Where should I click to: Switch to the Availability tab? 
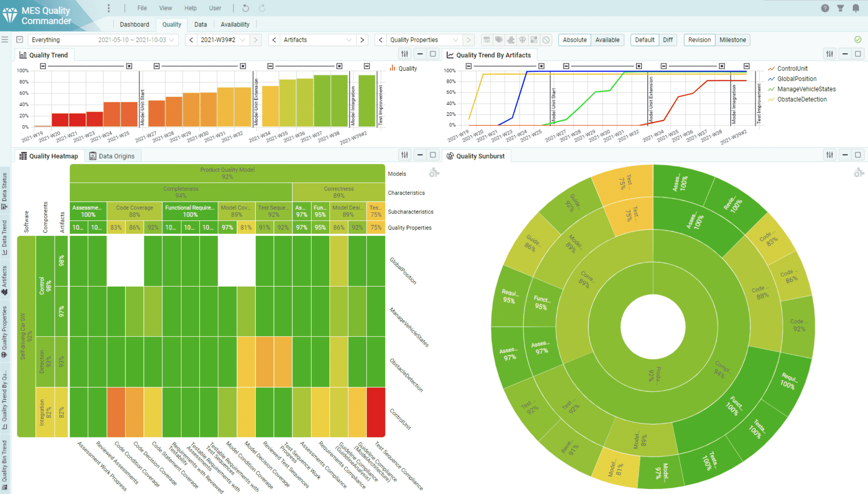tap(235, 25)
